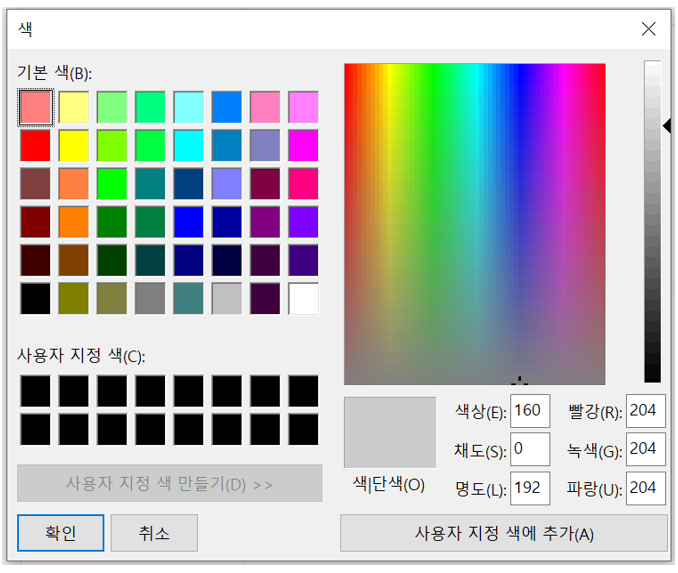678x573 pixels.
Task: Select the olive swatch in bottom row
Action: pos(74,298)
